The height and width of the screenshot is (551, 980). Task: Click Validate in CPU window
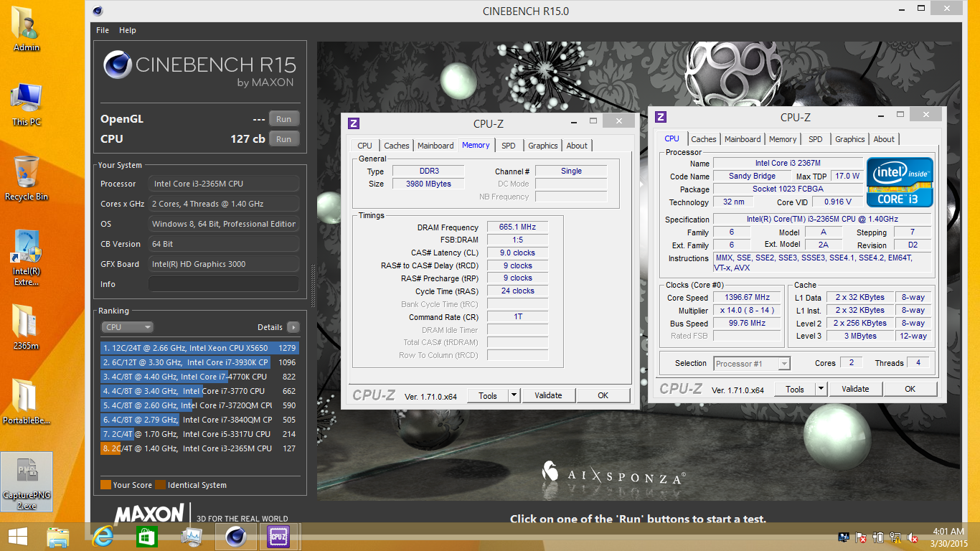[x=855, y=389]
